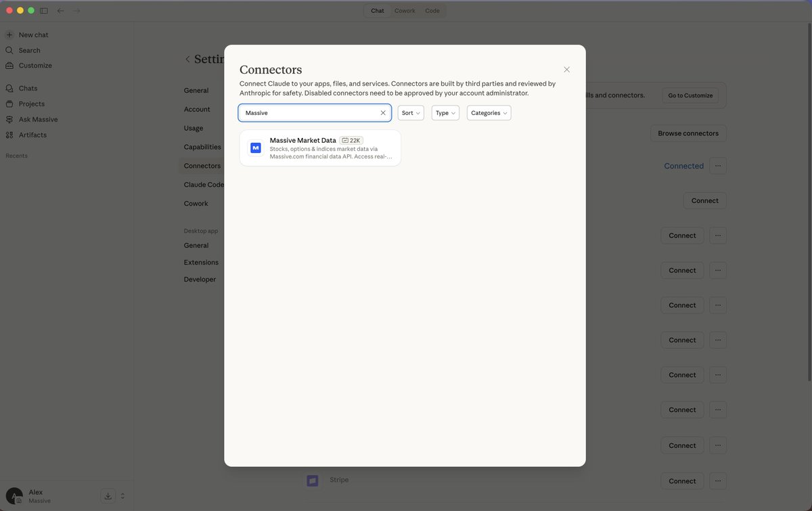Expand the account switcher chevrons near Alex
Image resolution: width=812 pixels, height=511 pixels.
point(122,496)
